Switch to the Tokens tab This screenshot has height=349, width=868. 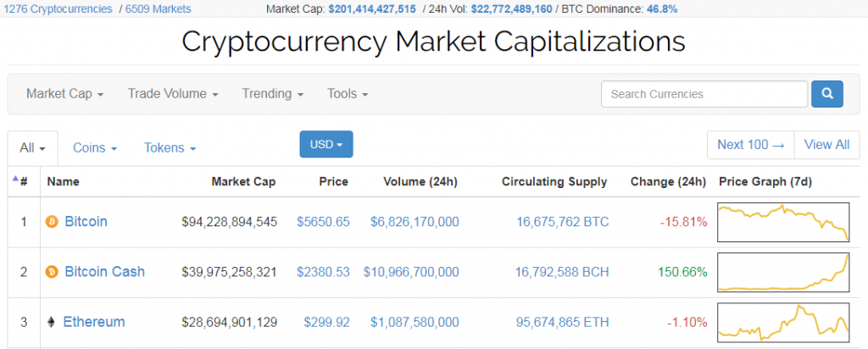pyautogui.click(x=170, y=147)
